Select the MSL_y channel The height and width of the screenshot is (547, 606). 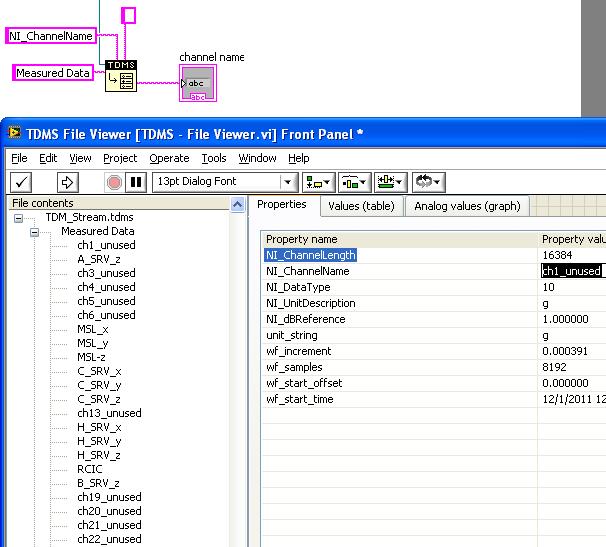(93, 343)
